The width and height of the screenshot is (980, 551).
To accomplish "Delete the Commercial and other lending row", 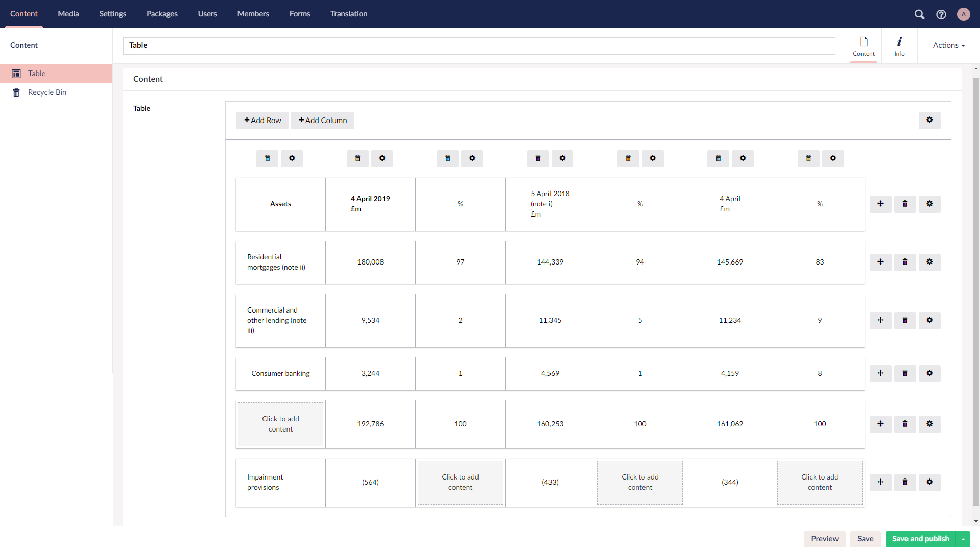I will point(905,320).
